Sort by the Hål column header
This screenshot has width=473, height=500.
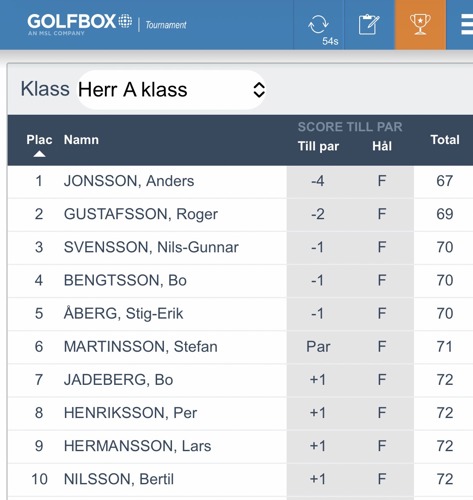click(382, 146)
